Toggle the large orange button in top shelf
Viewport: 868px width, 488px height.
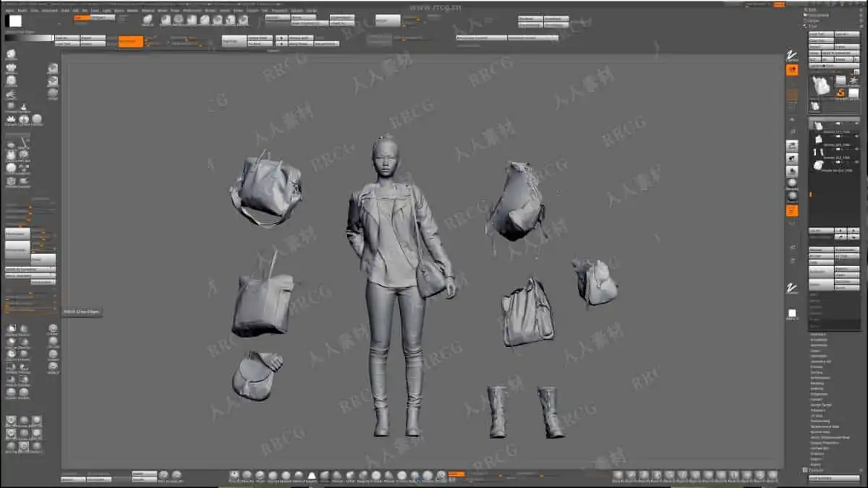point(131,41)
